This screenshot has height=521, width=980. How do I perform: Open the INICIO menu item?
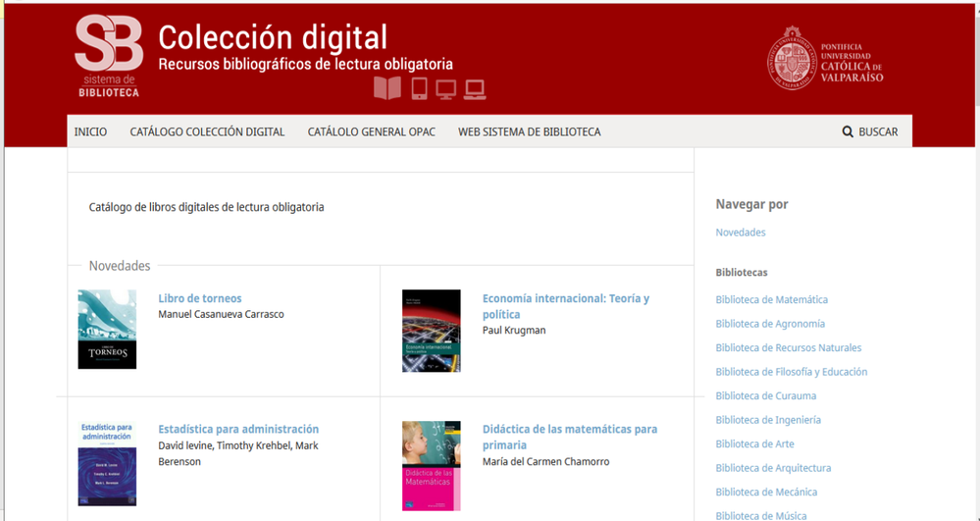click(90, 132)
